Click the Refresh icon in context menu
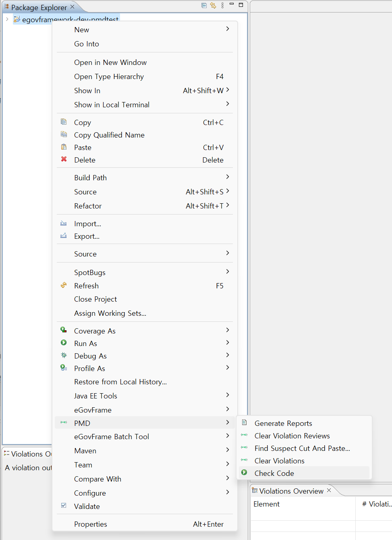 coord(64,285)
